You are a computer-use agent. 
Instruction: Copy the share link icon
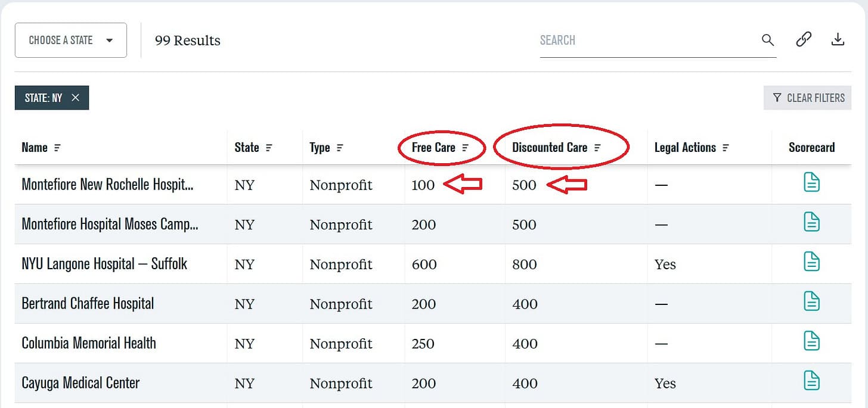[x=804, y=40]
